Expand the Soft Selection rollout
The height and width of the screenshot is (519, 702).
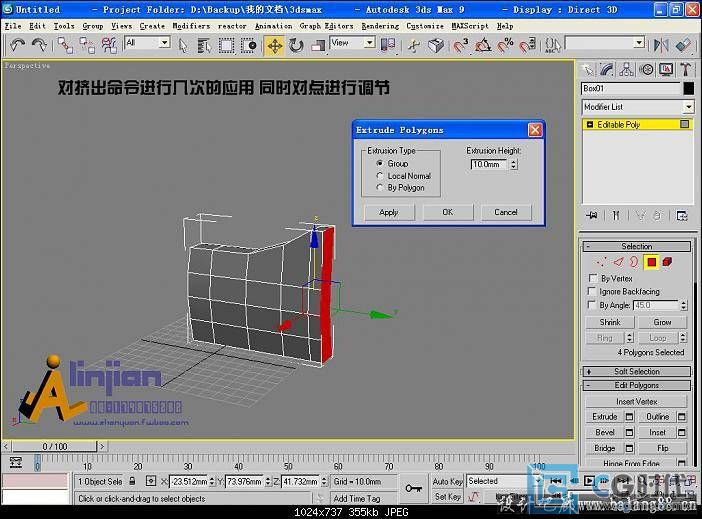[x=637, y=371]
